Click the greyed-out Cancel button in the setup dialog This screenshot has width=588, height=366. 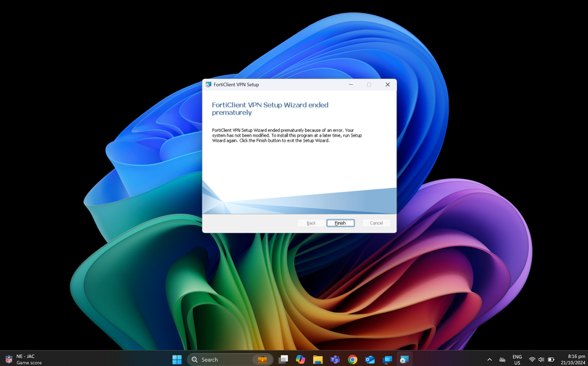376,223
